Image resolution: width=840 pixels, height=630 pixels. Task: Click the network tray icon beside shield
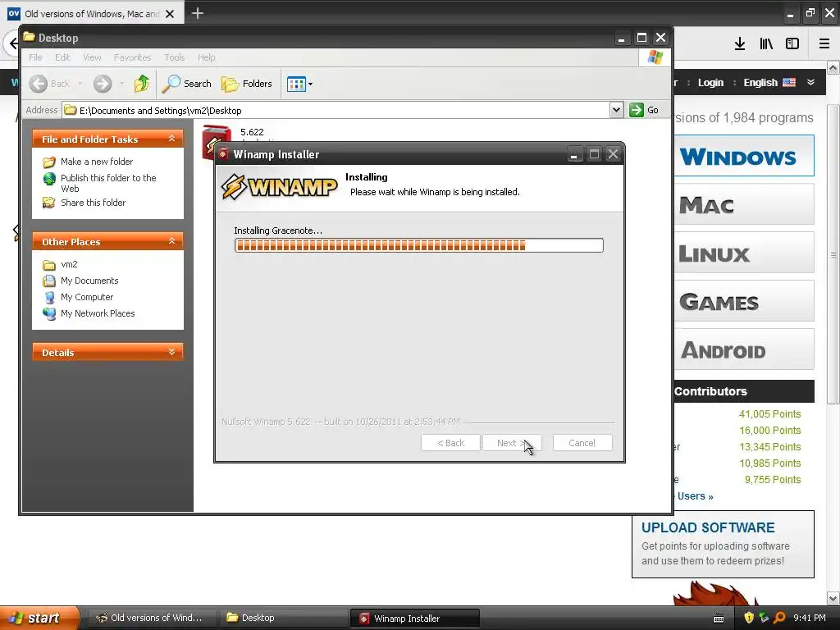point(764,618)
